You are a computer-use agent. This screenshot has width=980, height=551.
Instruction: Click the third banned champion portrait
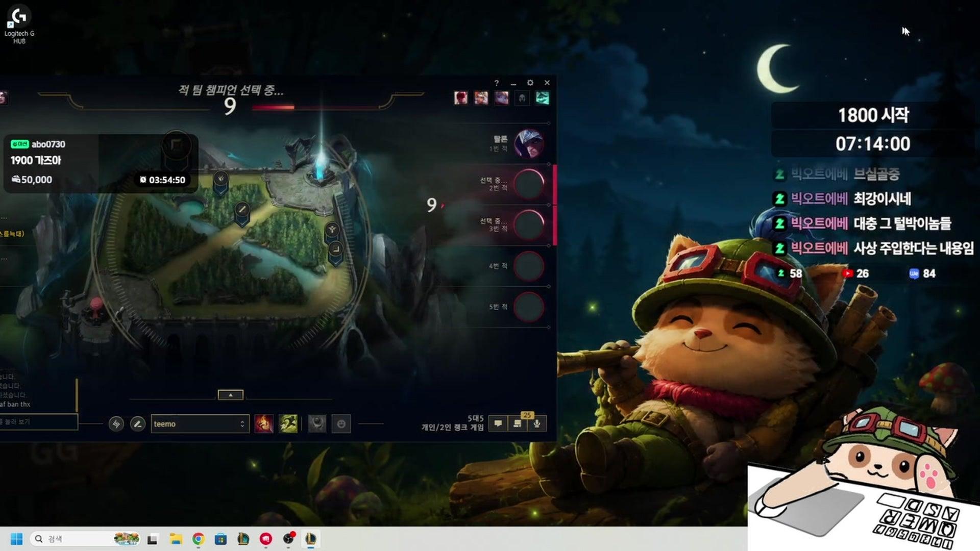[x=502, y=98]
